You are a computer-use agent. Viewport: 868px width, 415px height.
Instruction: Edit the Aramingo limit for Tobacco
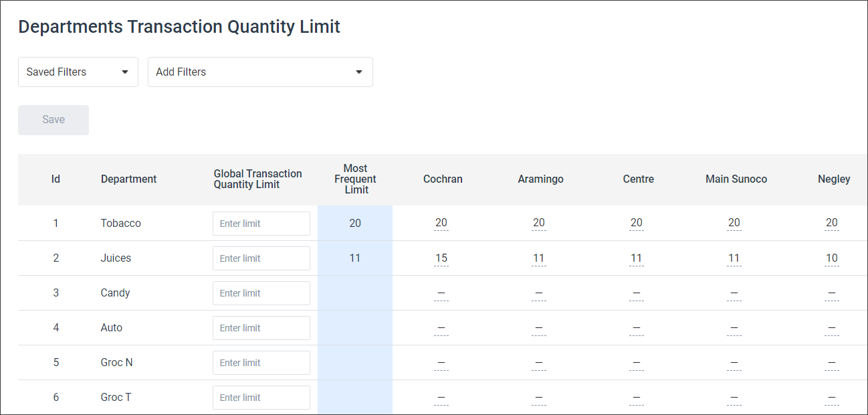(x=539, y=223)
